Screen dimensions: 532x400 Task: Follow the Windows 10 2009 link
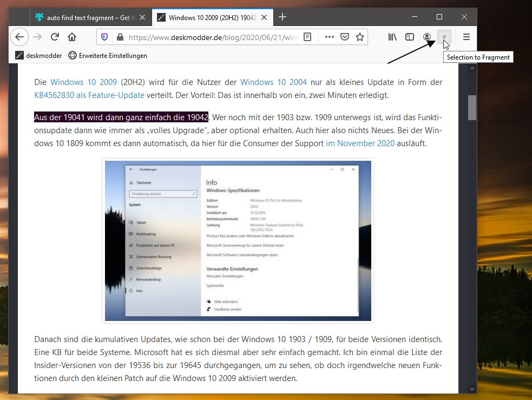[x=83, y=82]
